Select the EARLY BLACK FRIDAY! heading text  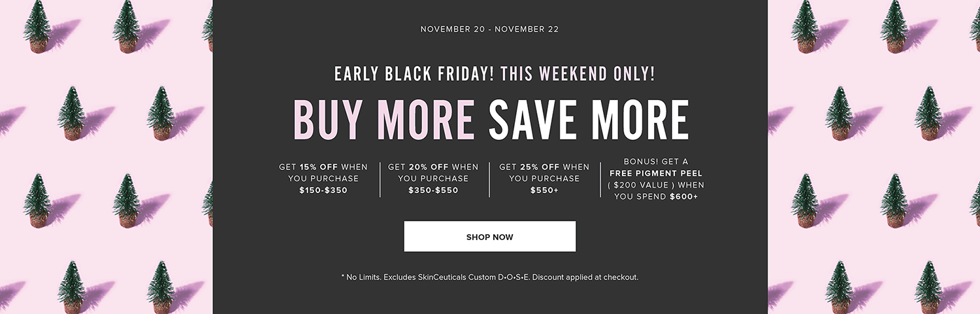click(415, 74)
